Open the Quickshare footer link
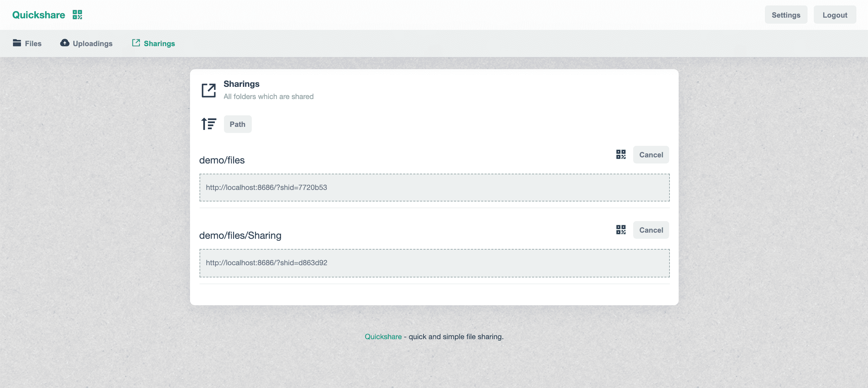The image size is (868, 388). [383, 336]
